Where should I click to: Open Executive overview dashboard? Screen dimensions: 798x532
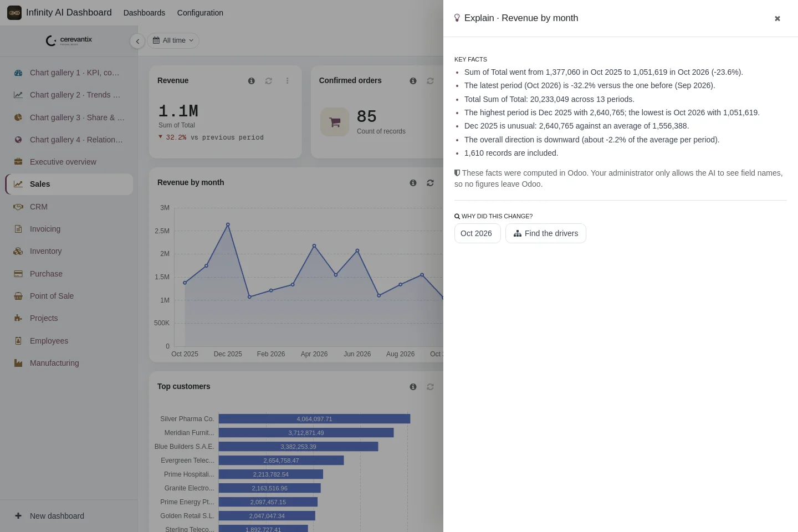pos(69,162)
